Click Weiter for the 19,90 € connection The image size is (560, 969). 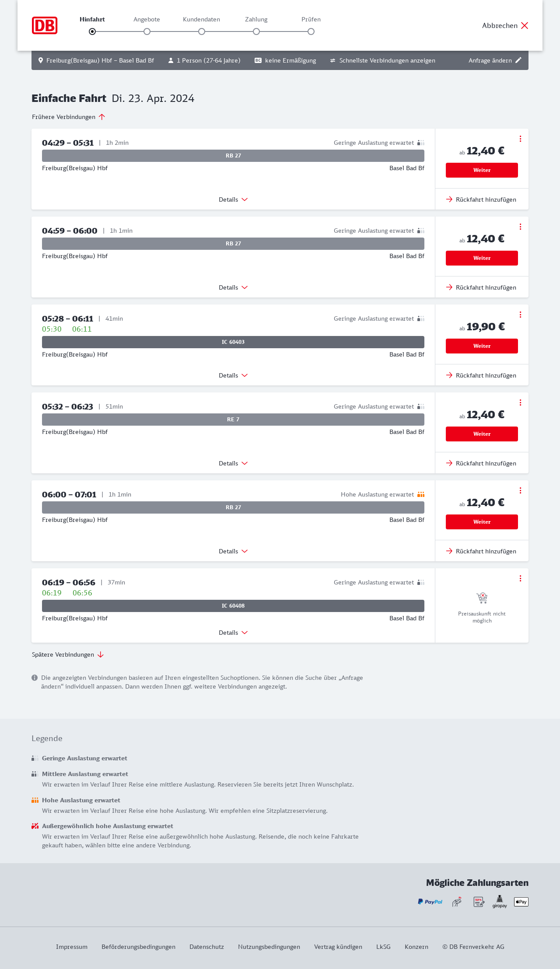(x=482, y=346)
